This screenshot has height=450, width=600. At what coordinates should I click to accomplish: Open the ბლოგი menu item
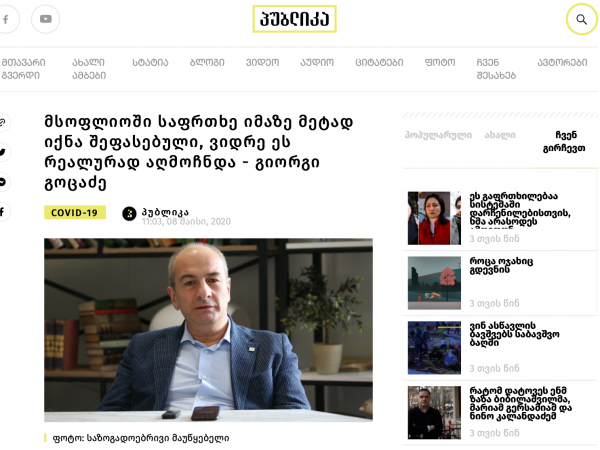coord(207,62)
